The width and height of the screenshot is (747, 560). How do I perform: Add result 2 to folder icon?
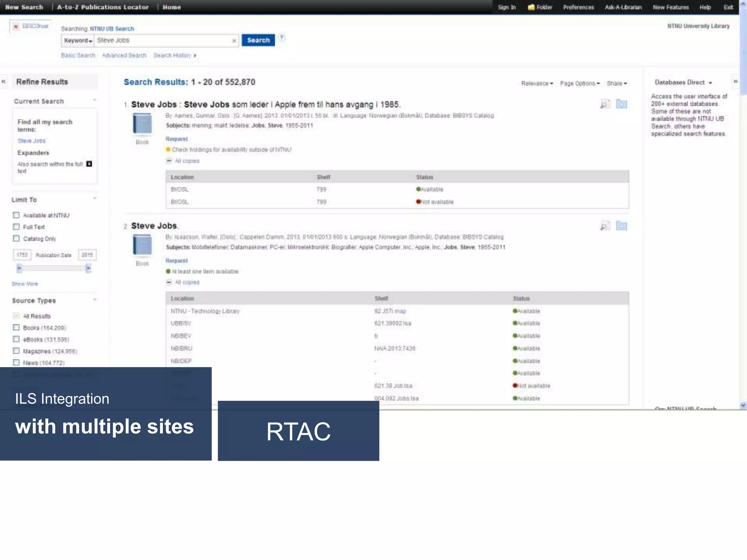tap(622, 226)
